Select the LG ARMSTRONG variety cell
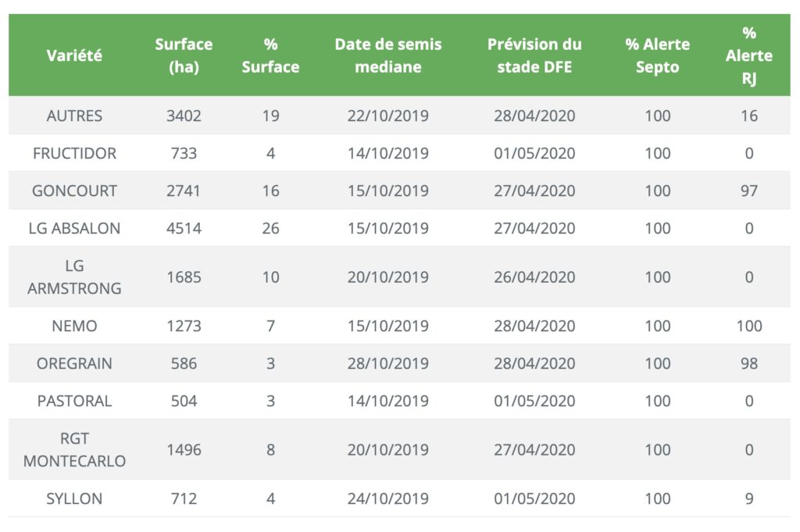800x532 pixels. [74, 277]
